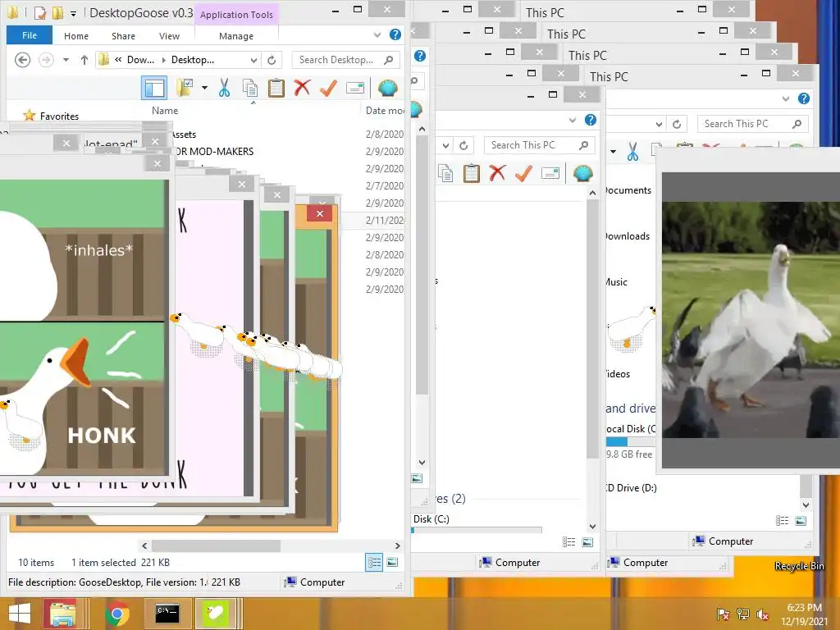This screenshot has height=630, width=840.
Task: Switch DesktopGoose window to large icons view
Action: (x=393, y=563)
